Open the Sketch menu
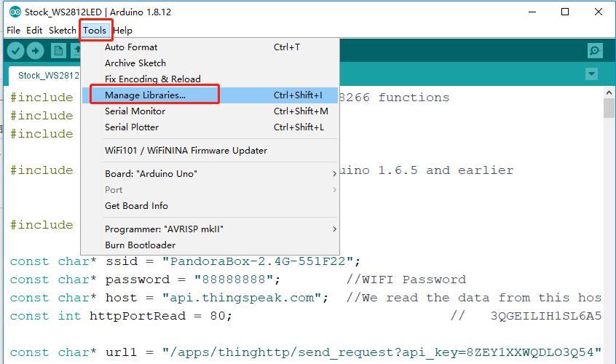This screenshot has width=616, height=364. 62,31
